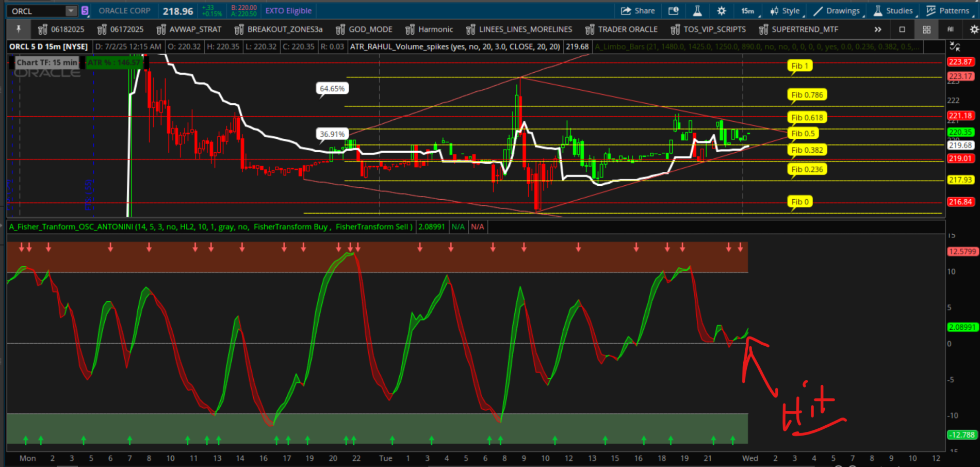The height and width of the screenshot is (467, 980).
Task: Click the Fib 0.786 level label
Action: [807, 94]
